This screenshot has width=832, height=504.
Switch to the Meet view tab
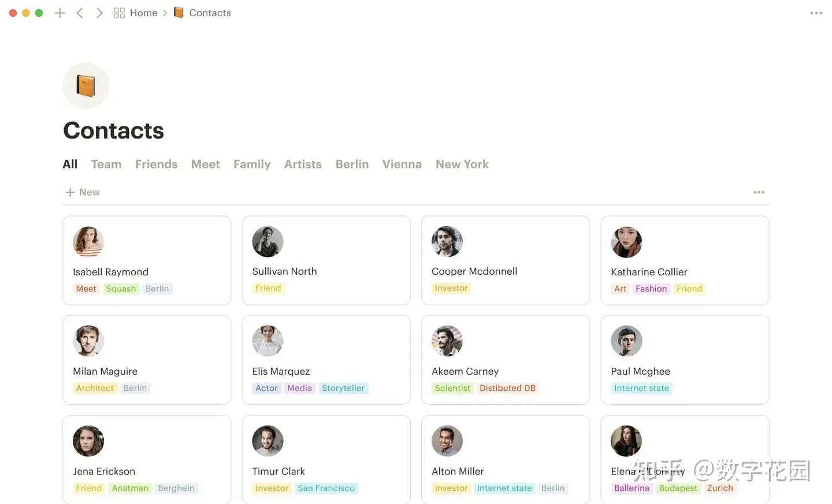click(206, 164)
